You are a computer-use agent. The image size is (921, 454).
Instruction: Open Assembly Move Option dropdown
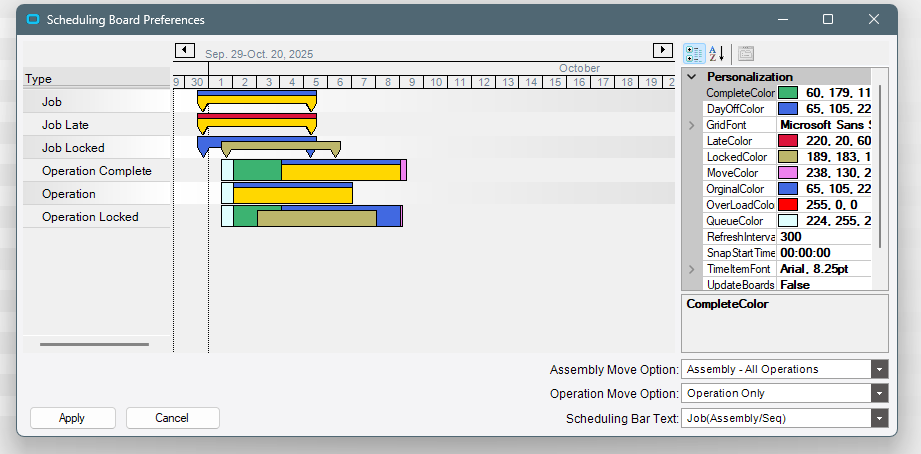tap(879, 369)
